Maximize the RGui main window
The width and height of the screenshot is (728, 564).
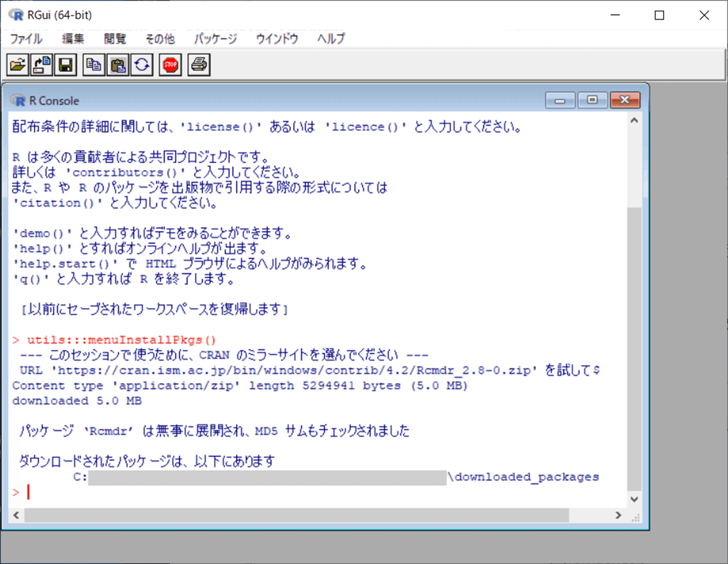click(659, 16)
